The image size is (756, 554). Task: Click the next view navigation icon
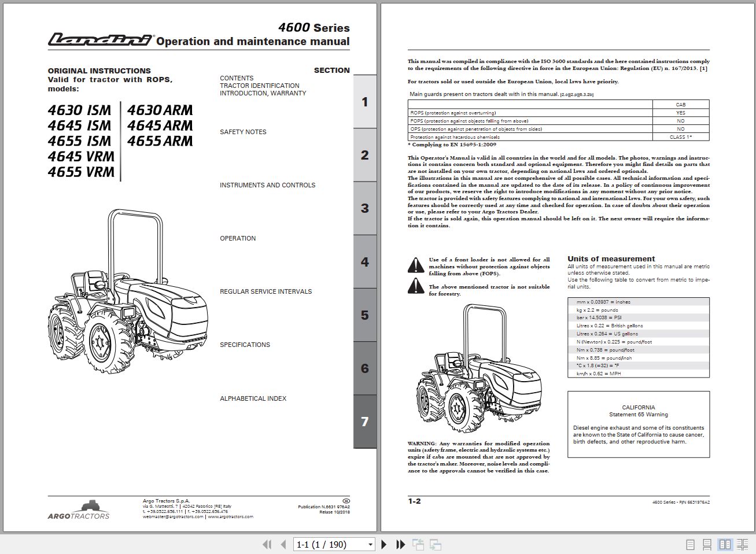(x=436, y=544)
